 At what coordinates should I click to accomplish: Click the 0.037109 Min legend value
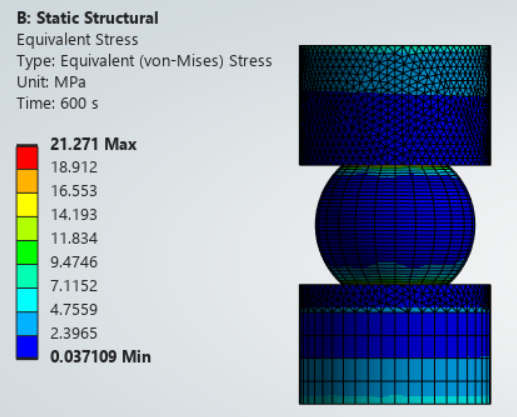(x=100, y=356)
